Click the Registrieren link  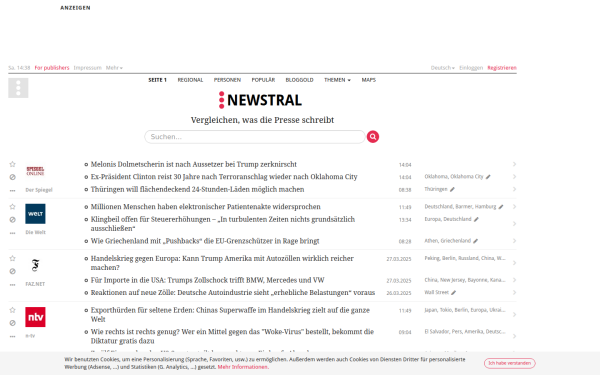(502, 68)
